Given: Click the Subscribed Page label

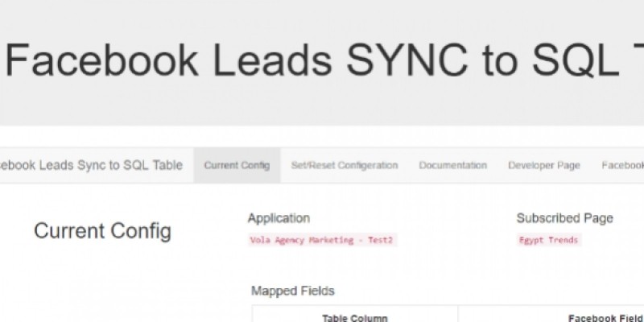Looking at the screenshot, I should pyautogui.click(x=564, y=218).
